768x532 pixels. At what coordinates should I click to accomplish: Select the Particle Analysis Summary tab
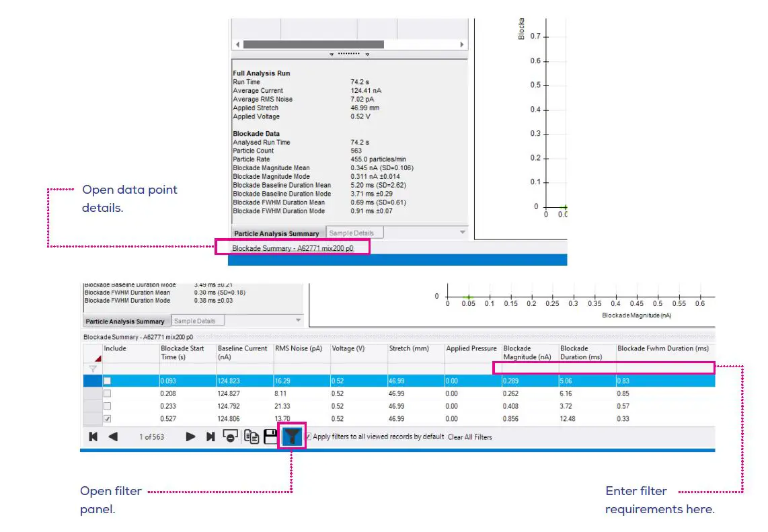tap(125, 320)
